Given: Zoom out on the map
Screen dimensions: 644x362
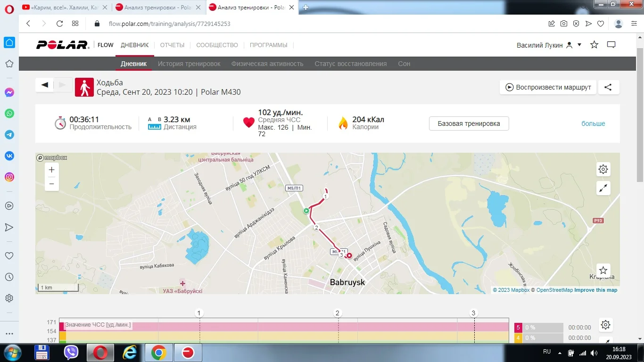Looking at the screenshot, I should click(52, 184).
